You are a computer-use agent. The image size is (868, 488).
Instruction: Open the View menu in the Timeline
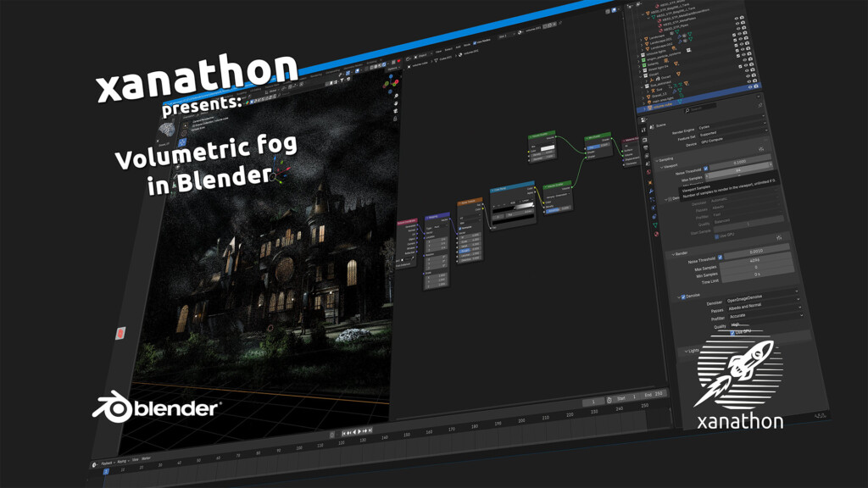click(x=135, y=459)
